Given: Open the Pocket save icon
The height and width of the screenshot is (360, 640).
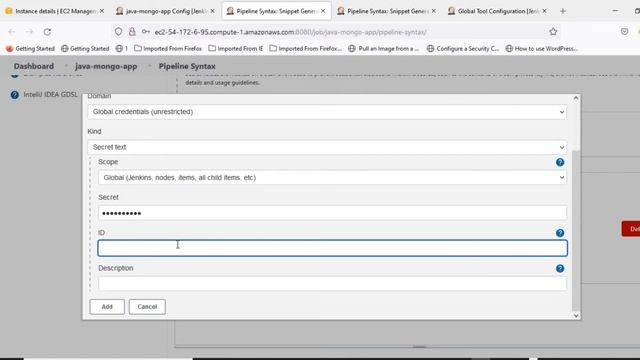Looking at the screenshot, I should click(x=624, y=32).
